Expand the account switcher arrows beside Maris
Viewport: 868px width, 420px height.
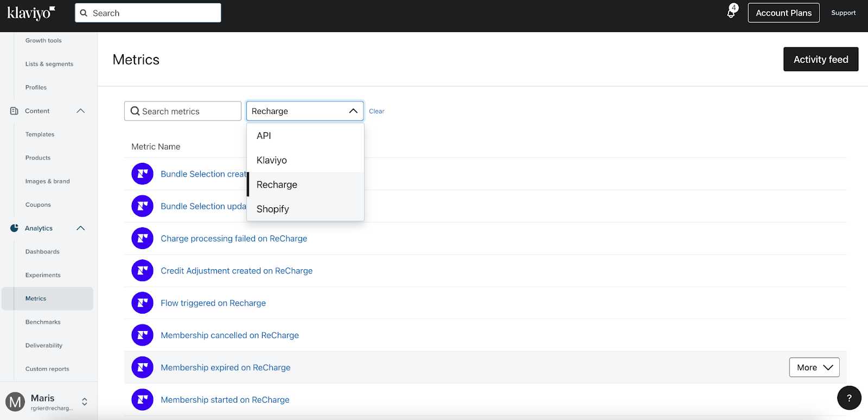coord(85,402)
